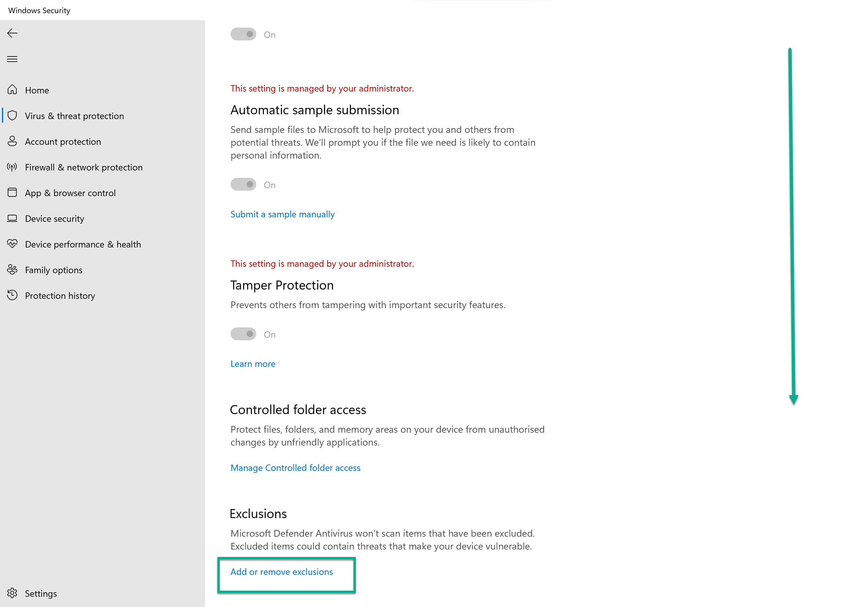Click the back arrow icon
The width and height of the screenshot is (868, 607).
point(12,33)
